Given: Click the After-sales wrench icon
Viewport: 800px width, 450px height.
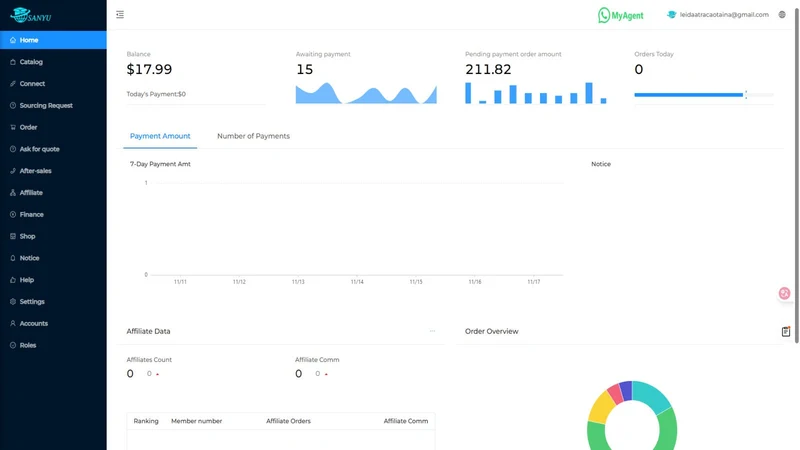Looking at the screenshot, I should point(13,171).
